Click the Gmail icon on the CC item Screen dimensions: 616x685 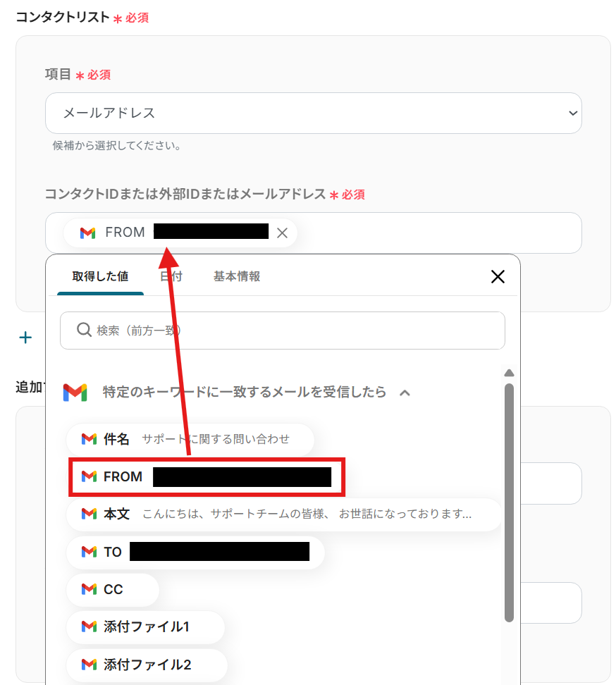click(89, 589)
